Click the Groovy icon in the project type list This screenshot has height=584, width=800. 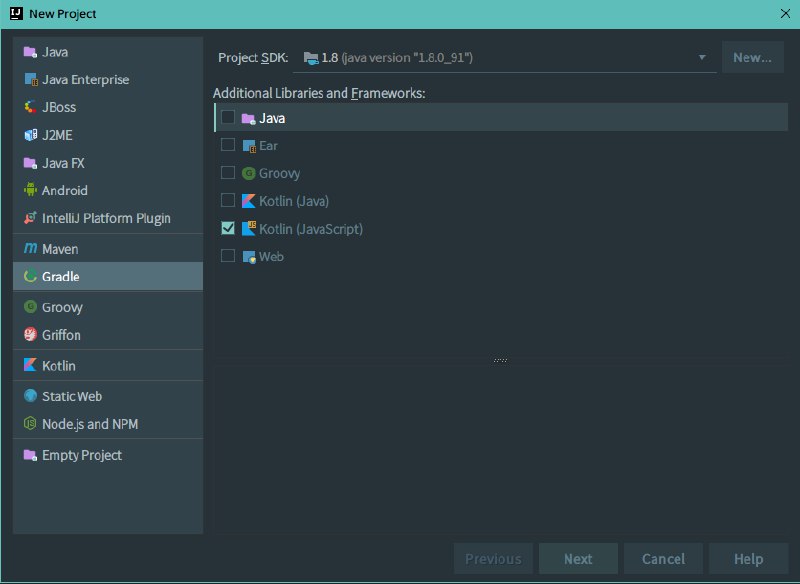point(30,307)
